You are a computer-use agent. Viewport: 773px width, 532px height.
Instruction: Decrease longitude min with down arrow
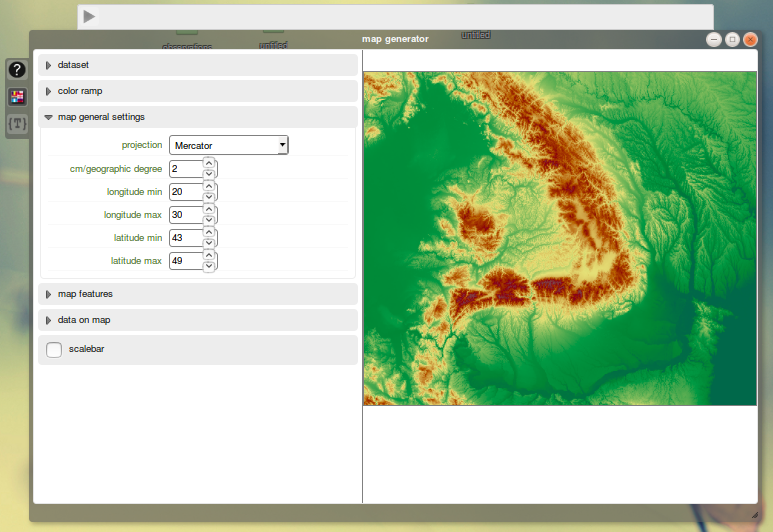pos(209,197)
